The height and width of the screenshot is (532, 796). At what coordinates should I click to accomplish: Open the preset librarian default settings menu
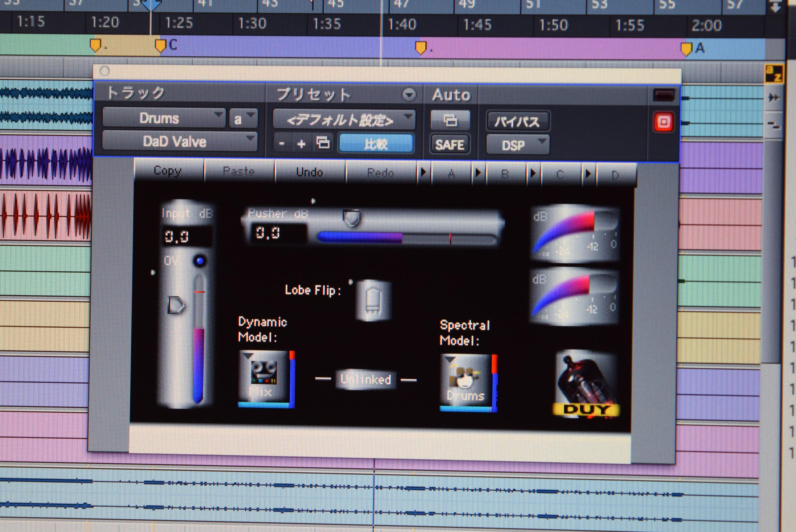point(344,120)
